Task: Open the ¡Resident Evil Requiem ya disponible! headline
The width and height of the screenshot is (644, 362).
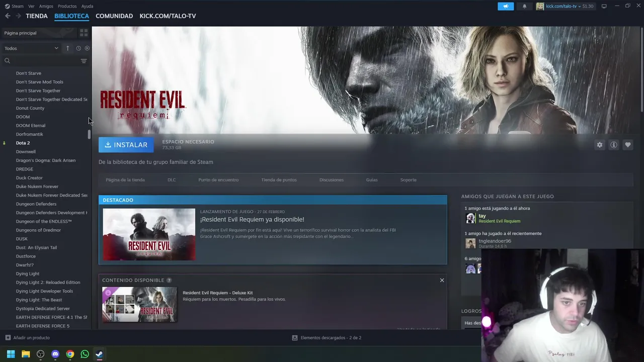Action: point(252,220)
